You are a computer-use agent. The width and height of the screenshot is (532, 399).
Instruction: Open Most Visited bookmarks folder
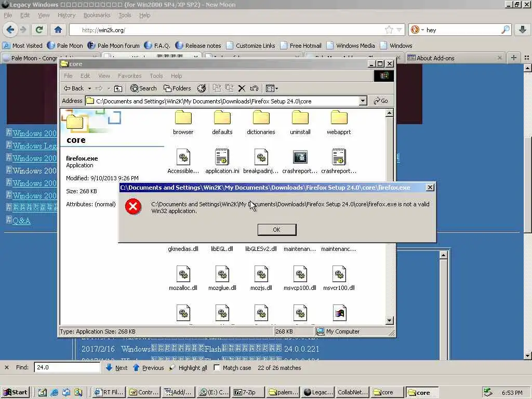pos(22,46)
